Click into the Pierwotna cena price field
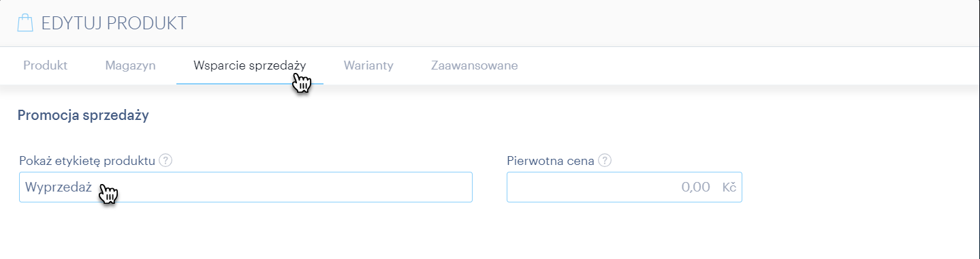Viewport: 980px width, 259px height. pyautogui.click(x=625, y=187)
